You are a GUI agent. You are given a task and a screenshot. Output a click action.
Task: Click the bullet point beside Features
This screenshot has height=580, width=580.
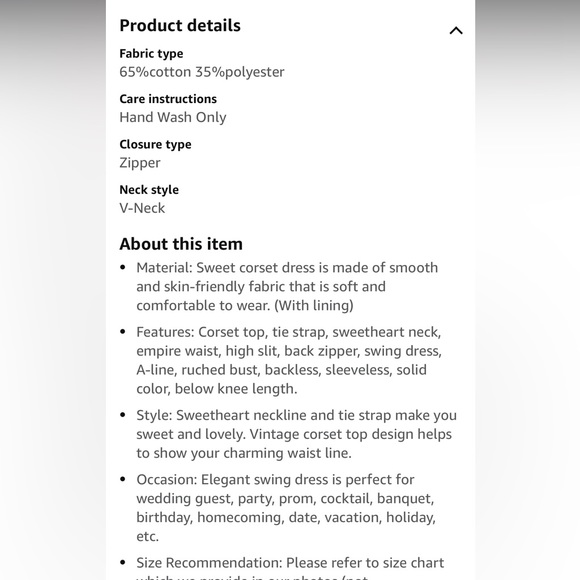123,332
